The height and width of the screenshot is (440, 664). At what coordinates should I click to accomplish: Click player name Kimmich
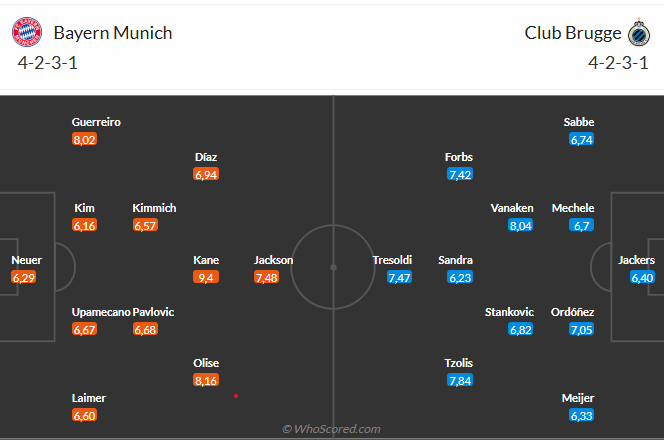154,208
